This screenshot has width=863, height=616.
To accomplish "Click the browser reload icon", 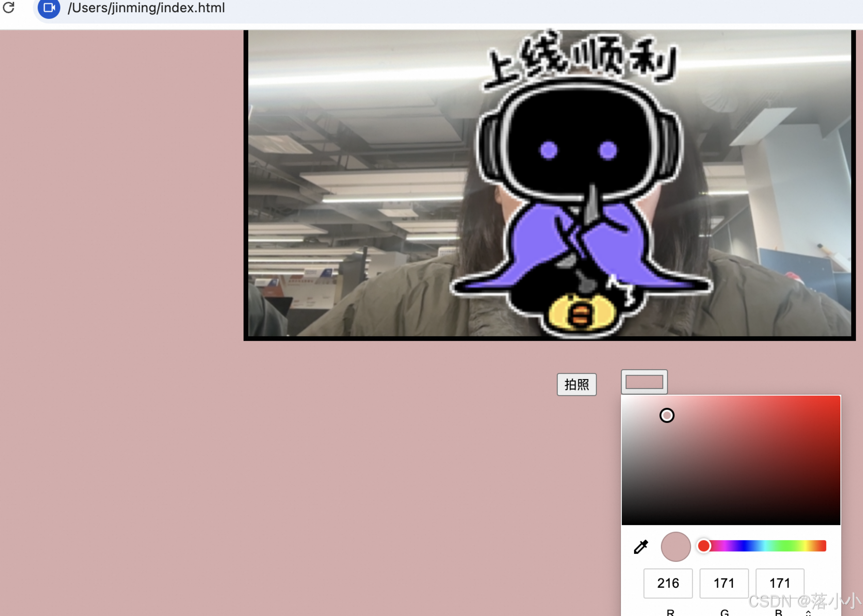I will (x=8, y=7).
